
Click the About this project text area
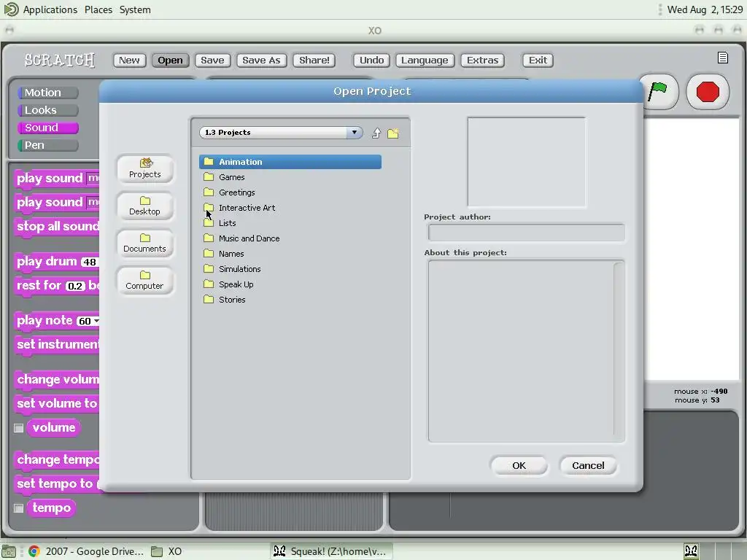pyautogui.click(x=527, y=351)
